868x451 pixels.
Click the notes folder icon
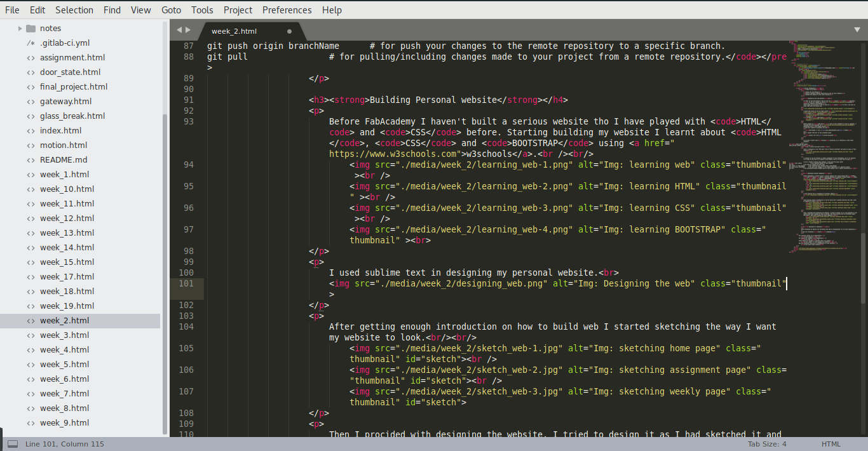tap(31, 28)
